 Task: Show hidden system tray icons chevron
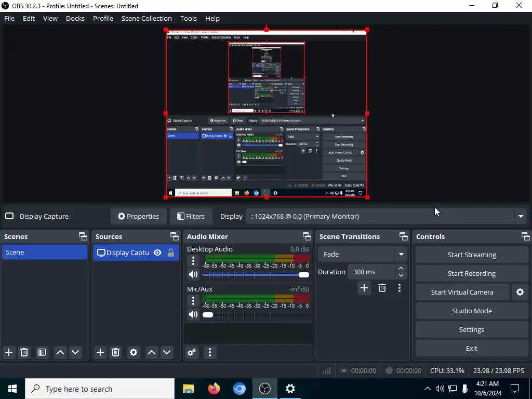point(428,389)
